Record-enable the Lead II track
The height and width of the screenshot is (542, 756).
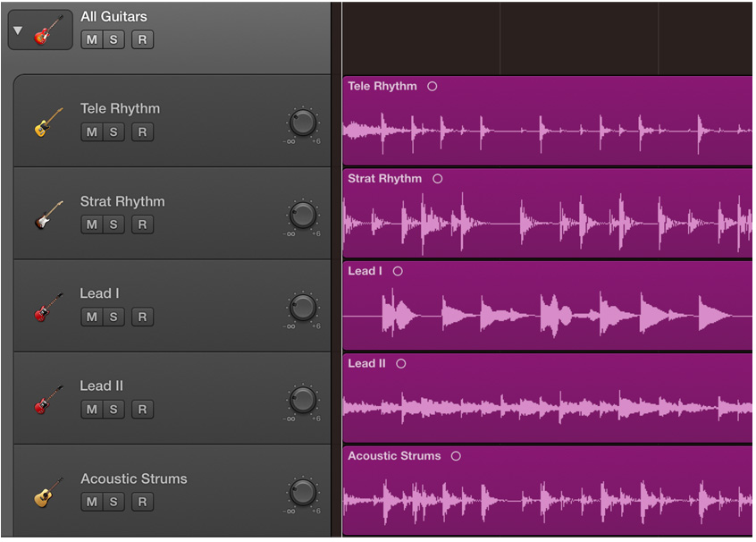142,410
